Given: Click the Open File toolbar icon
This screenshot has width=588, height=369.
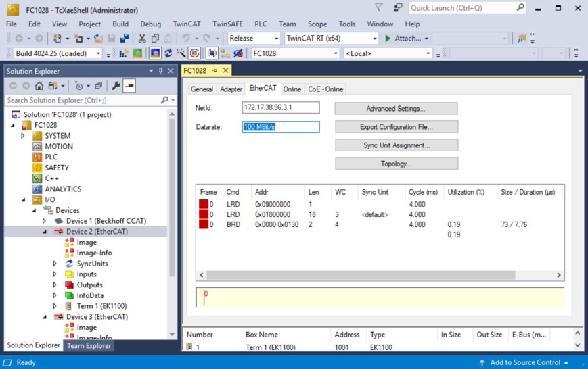Looking at the screenshot, I should (x=98, y=39).
